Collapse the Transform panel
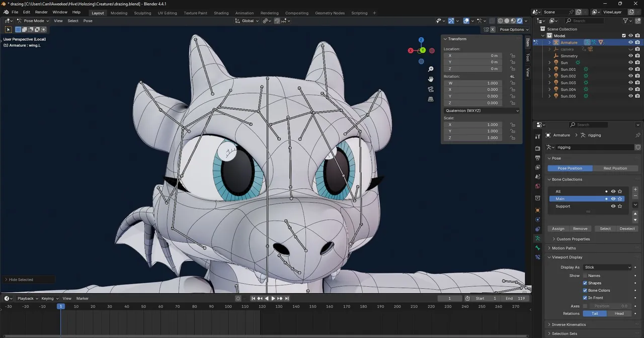Screen dimensions: 644x338 [x=457, y=39]
